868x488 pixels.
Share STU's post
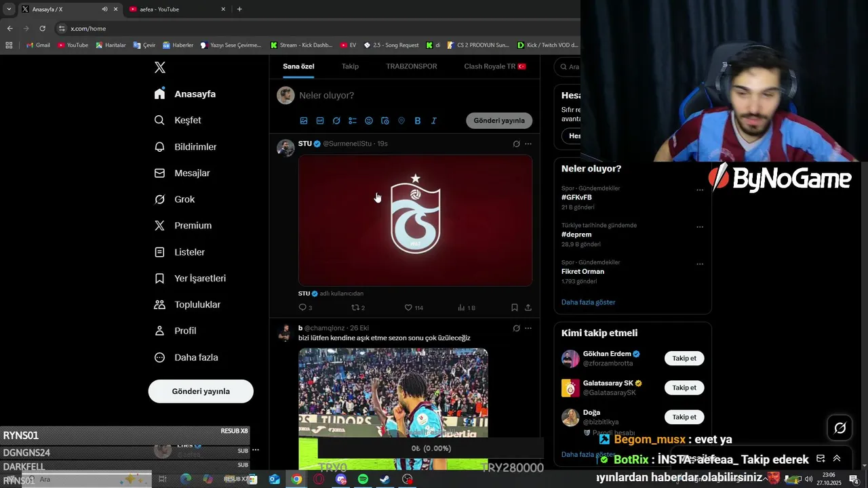point(528,308)
